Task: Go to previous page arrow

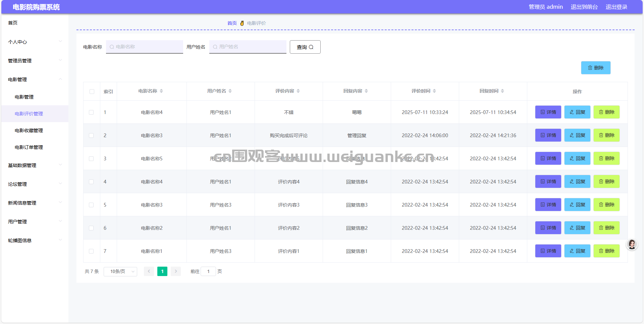Action: pyautogui.click(x=149, y=271)
